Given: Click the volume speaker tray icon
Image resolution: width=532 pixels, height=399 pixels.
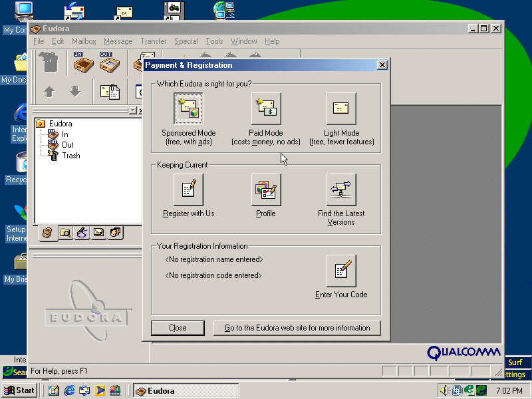Looking at the screenshot, I should pyautogui.click(x=444, y=390).
